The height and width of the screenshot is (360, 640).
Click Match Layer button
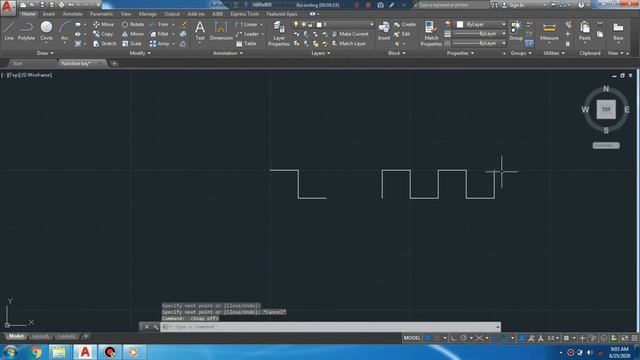pyautogui.click(x=348, y=43)
